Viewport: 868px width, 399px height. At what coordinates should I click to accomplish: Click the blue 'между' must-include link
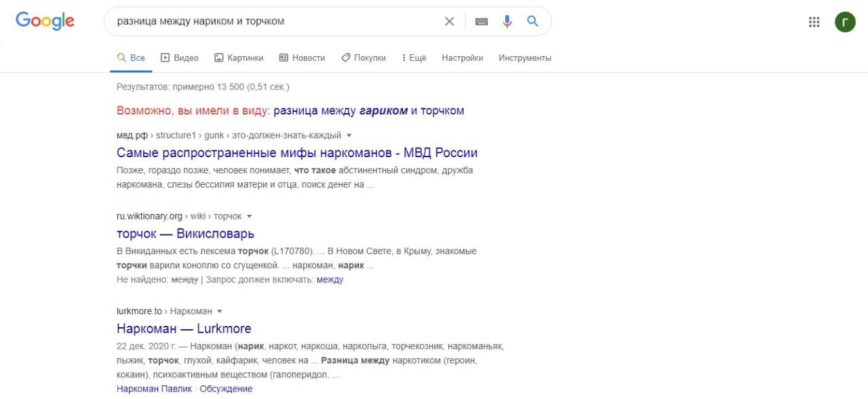pos(330,280)
